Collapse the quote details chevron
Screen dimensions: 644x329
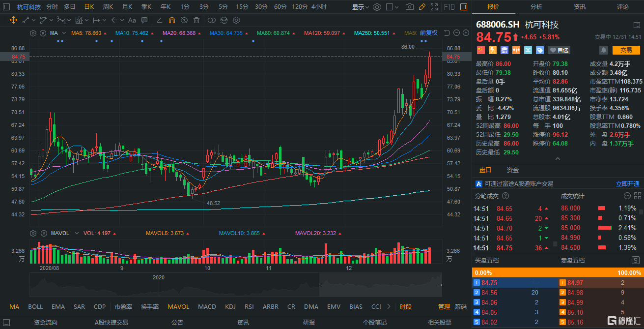(558, 159)
